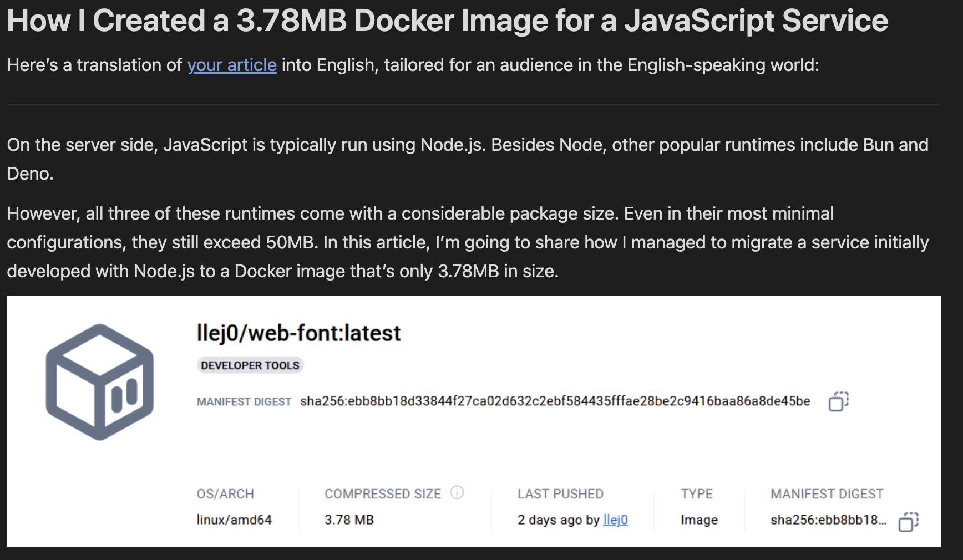Viewport: 963px width, 560px height.
Task: Click the truncated sha256:ebb8bb18 digest text
Action: tap(828, 520)
